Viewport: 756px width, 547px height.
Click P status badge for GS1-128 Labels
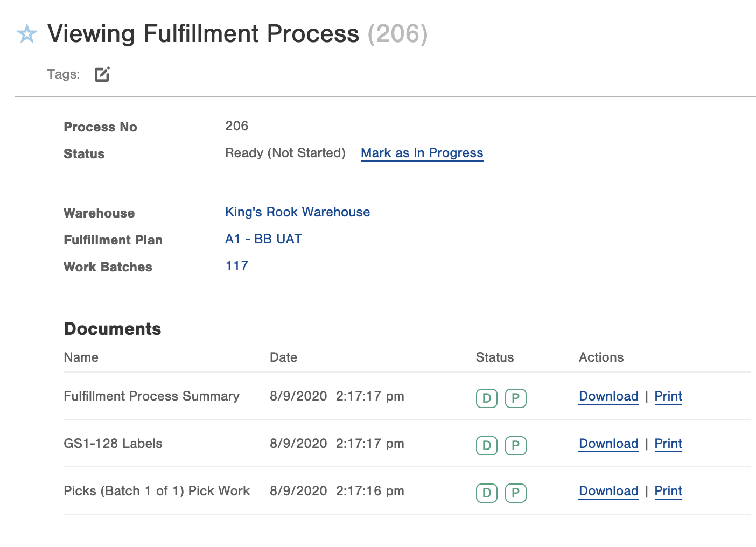[515, 445]
